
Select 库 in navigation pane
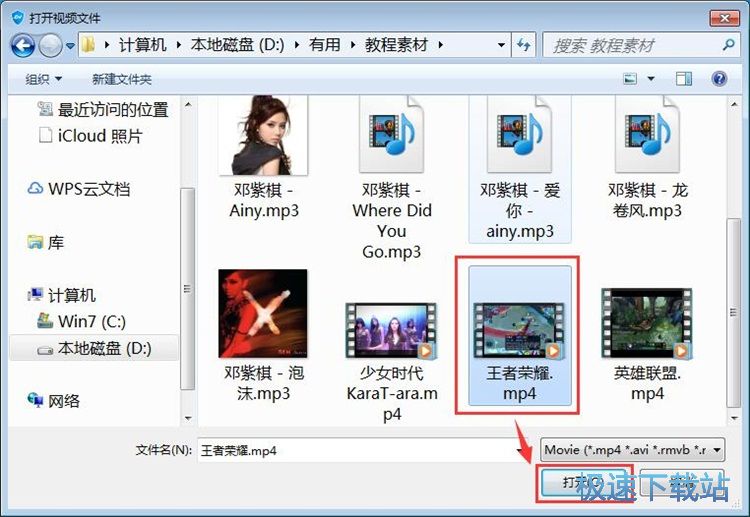pyautogui.click(x=55, y=242)
